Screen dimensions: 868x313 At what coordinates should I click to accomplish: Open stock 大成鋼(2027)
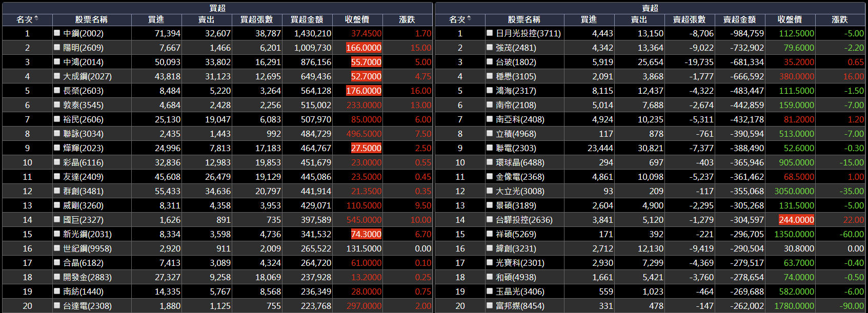click(x=87, y=76)
